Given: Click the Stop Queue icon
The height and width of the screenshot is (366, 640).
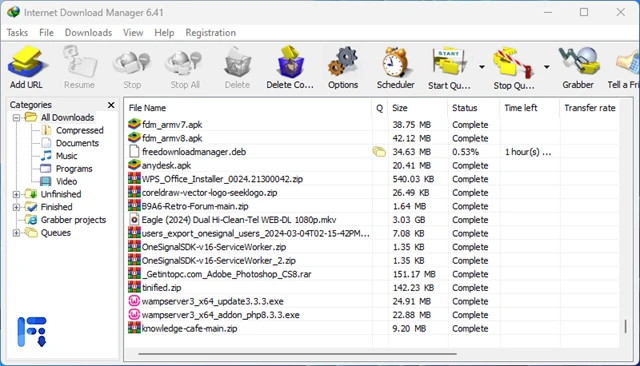Looking at the screenshot, I should pos(513,62).
